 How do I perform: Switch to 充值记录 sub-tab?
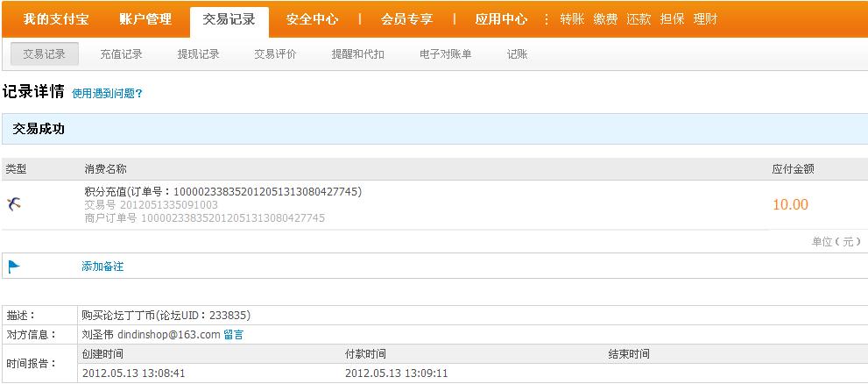(x=121, y=54)
